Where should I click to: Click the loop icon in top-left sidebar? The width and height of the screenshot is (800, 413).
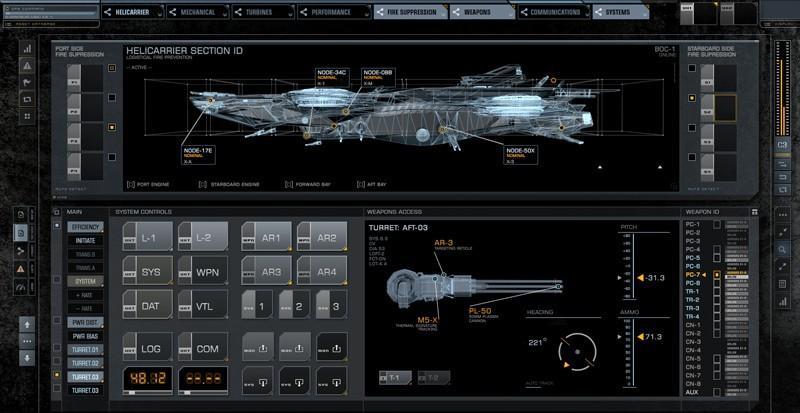[27, 99]
